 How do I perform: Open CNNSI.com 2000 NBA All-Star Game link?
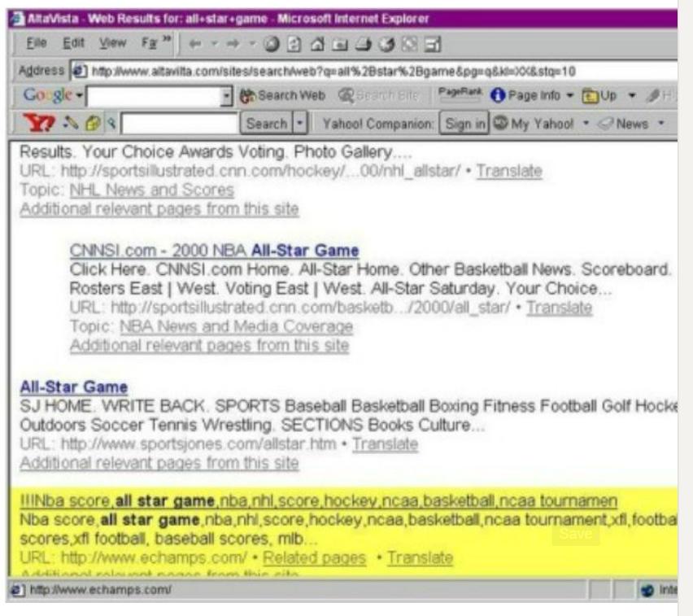215,251
